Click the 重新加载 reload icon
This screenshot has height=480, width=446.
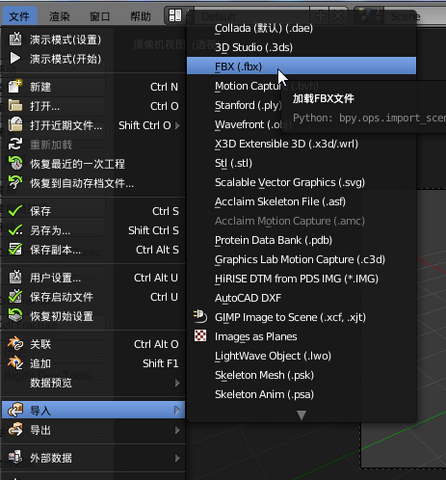coord(15,144)
